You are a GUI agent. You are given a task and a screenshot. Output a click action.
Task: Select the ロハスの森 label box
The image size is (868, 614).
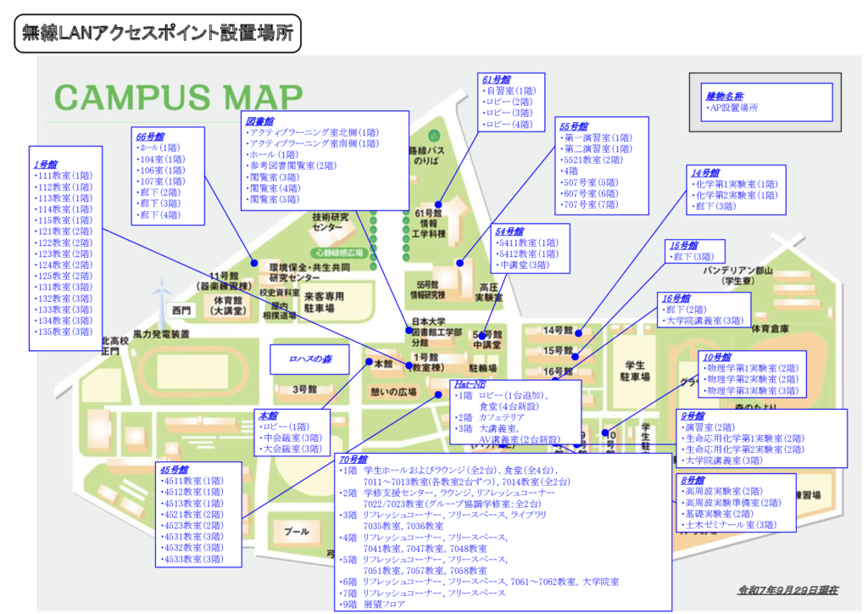(310, 360)
